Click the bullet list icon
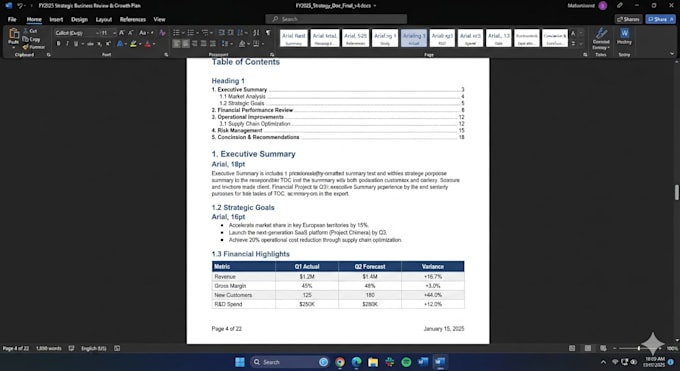 tap(176, 33)
